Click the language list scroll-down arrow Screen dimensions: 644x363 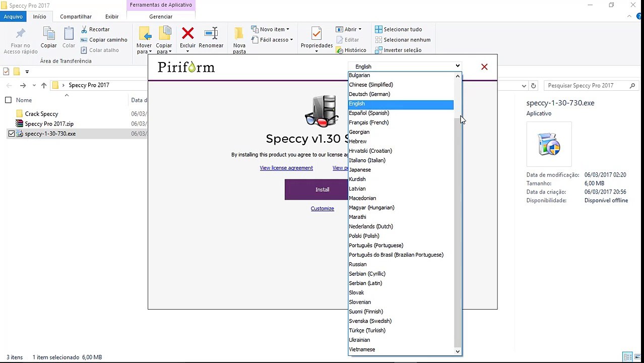pyautogui.click(x=458, y=351)
